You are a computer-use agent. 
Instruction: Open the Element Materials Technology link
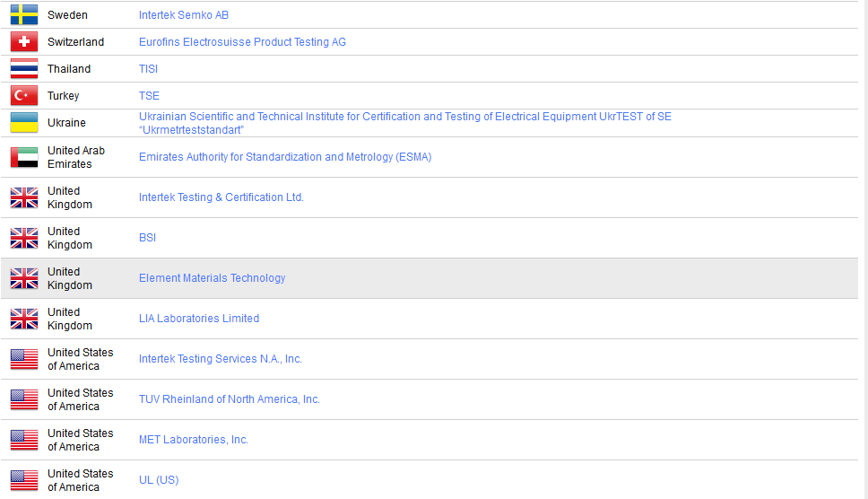click(212, 278)
